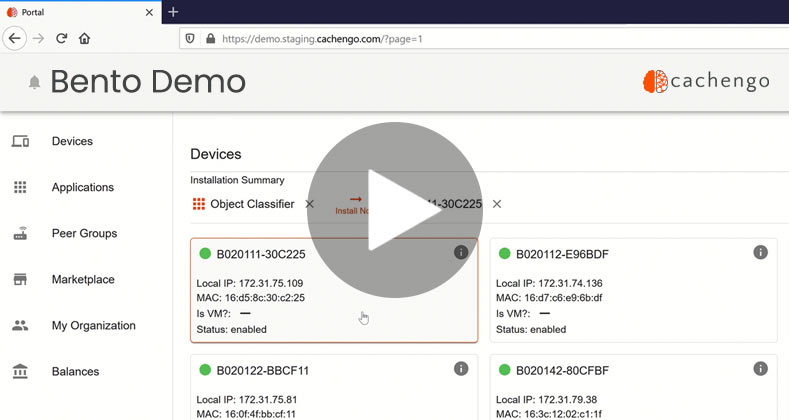Open Peer Groups in the sidebar

[85, 233]
